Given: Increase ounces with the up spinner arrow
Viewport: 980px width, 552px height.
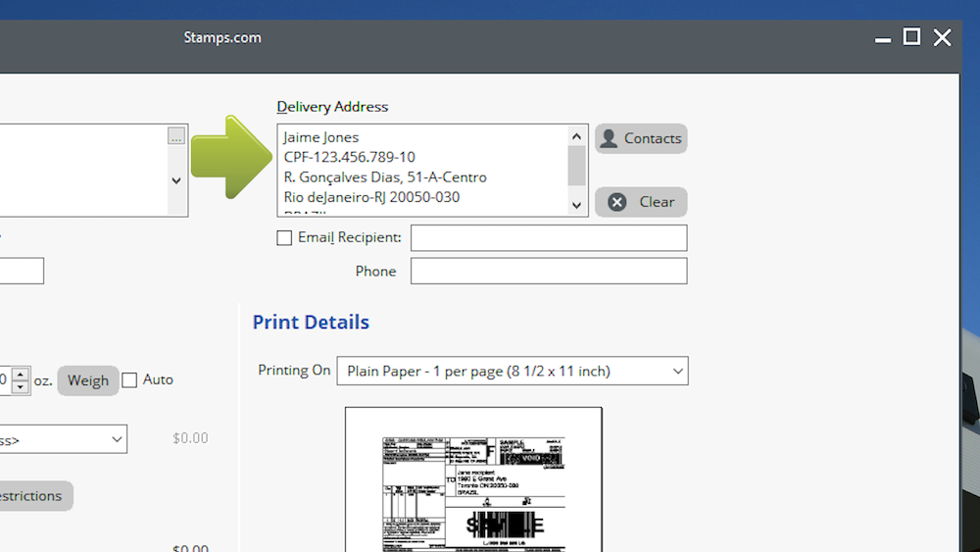Looking at the screenshot, I should pyautogui.click(x=21, y=374).
